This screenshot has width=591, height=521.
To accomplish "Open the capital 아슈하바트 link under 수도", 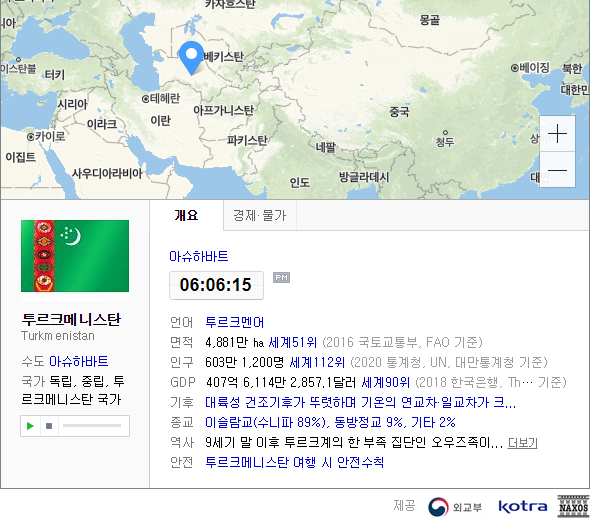I will pyautogui.click(x=79, y=361).
